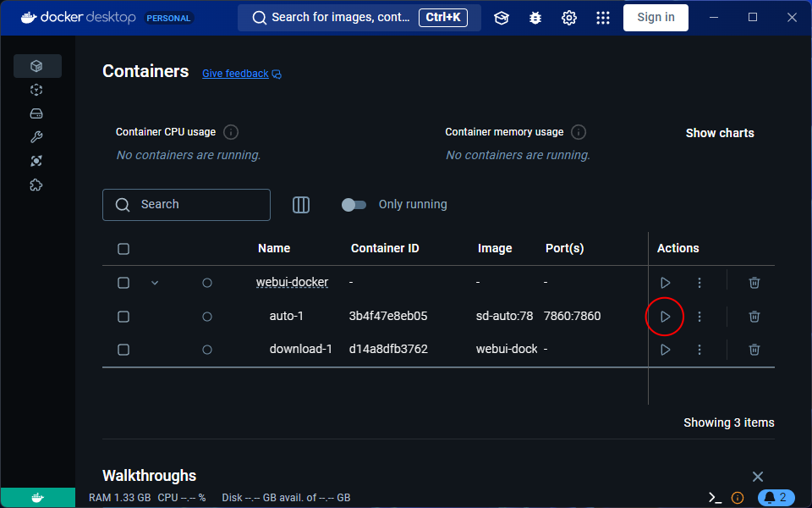Check the select-all containers checkbox

tap(123, 249)
